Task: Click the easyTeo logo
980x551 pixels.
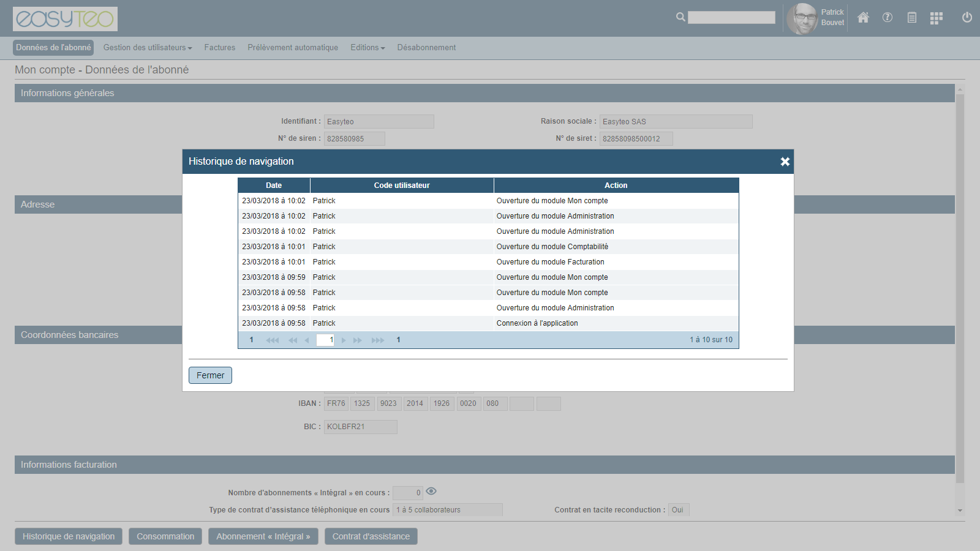Action: pyautogui.click(x=65, y=19)
